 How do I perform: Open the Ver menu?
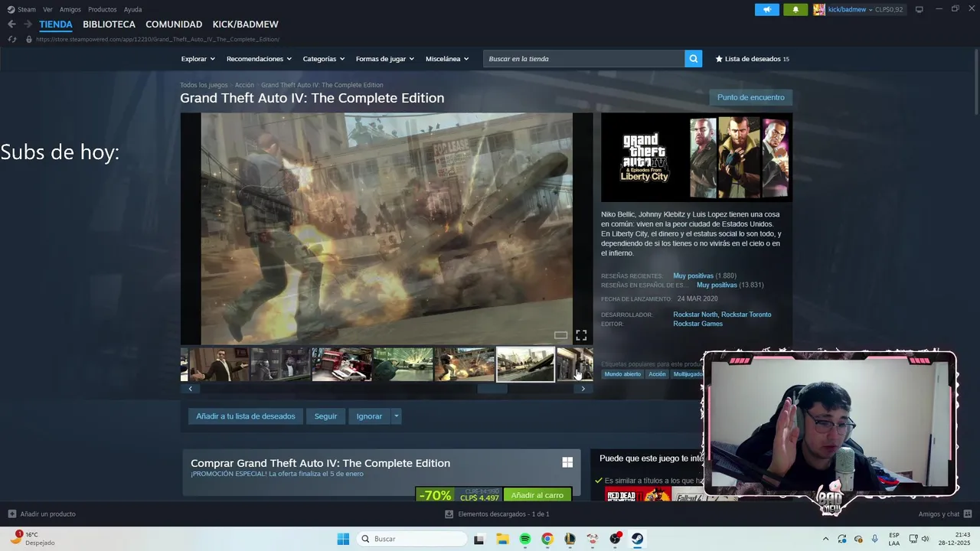(x=47, y=9)
